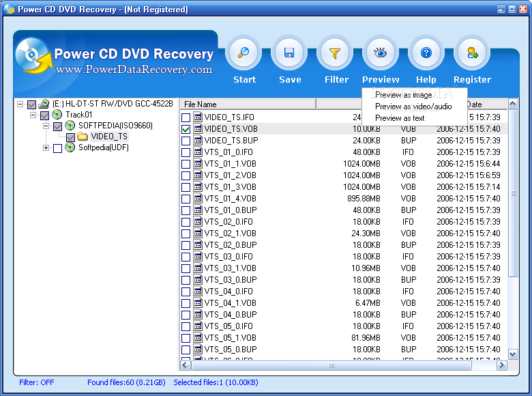This screenshot has width=532, height=396.
Task: Expand the Softpedia(UDF) node
Action: coord(46,147)
